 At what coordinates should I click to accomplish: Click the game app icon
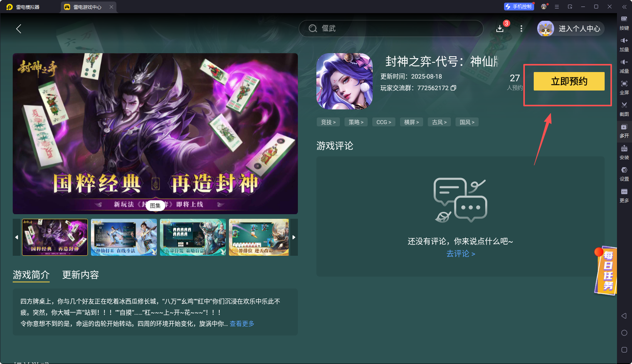(345, 81)
